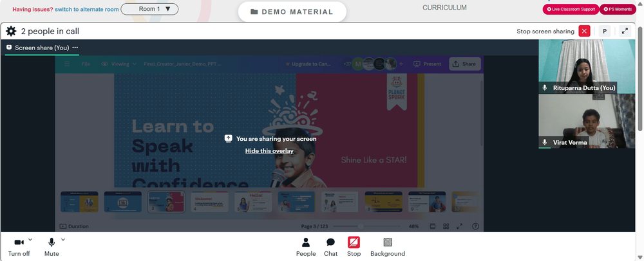Open the Canva File menu

coord(86,64)
